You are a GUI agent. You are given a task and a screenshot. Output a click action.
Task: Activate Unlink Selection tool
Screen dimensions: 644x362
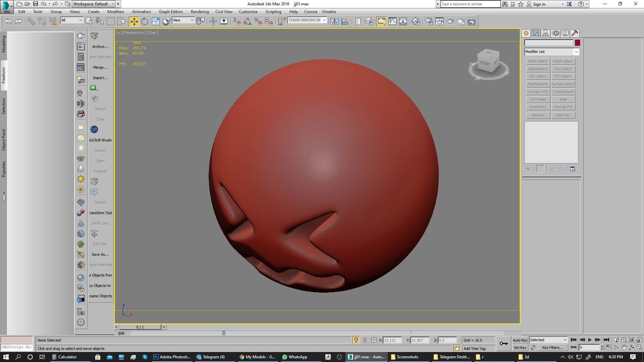point(42,21)
